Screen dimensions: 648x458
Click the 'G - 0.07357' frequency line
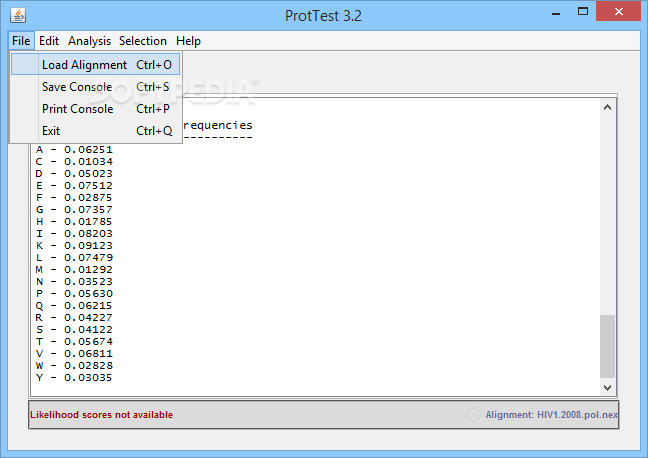(74, 209)
